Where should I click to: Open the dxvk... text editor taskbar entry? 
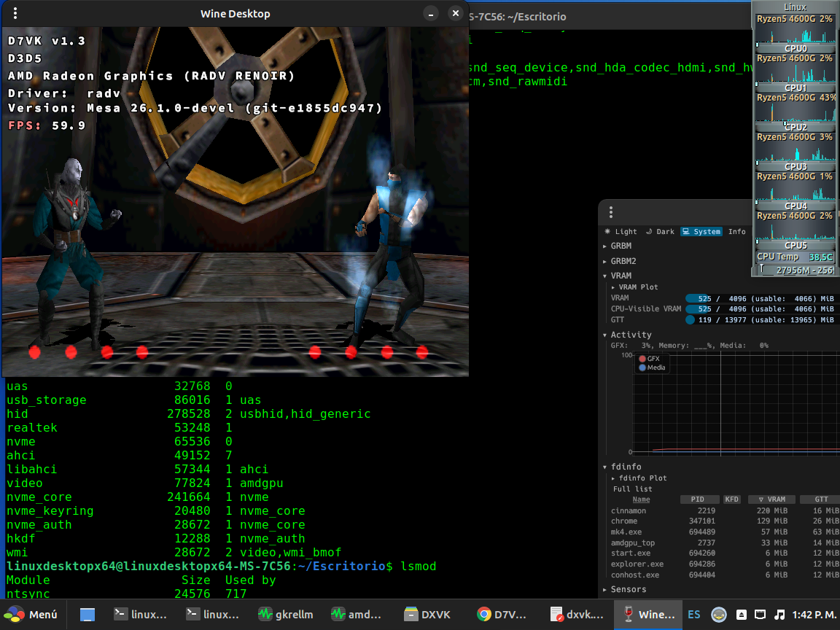coord(577,615)
